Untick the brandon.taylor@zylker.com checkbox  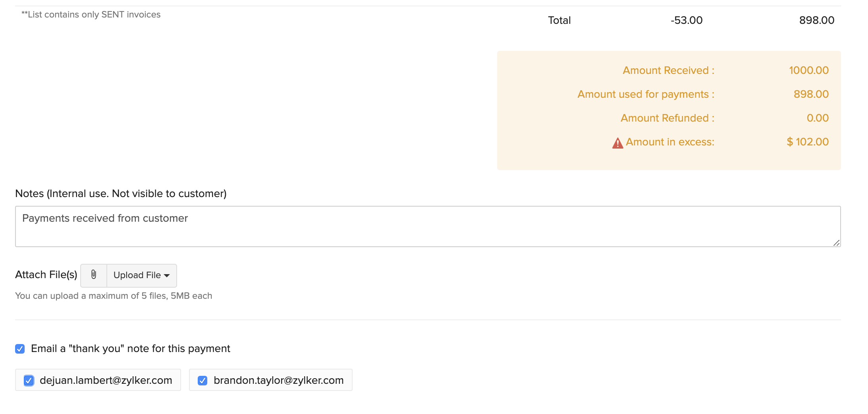[203, 381]
